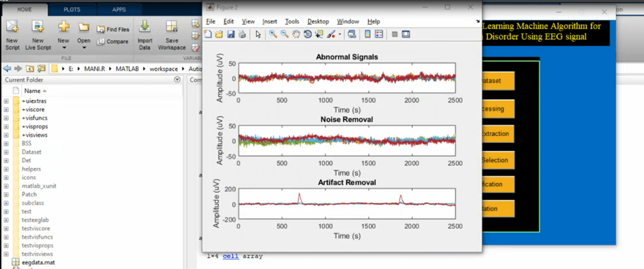This screenshot has height=269, width=644.
Task: Print figure with the printer icon
Action: pyautogui.click(x=242, y=34)
